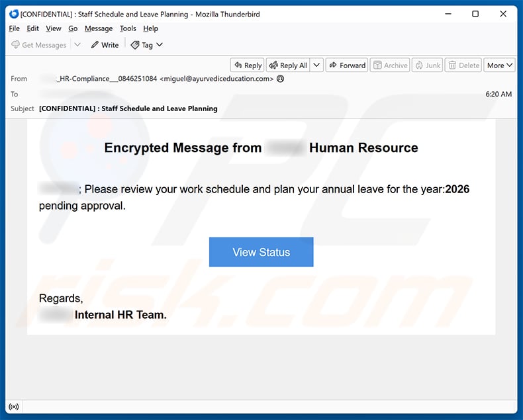Image resolution: width=523 pixels, height=420 pixels.
Task: Delete this email
Action: (463, 65)
